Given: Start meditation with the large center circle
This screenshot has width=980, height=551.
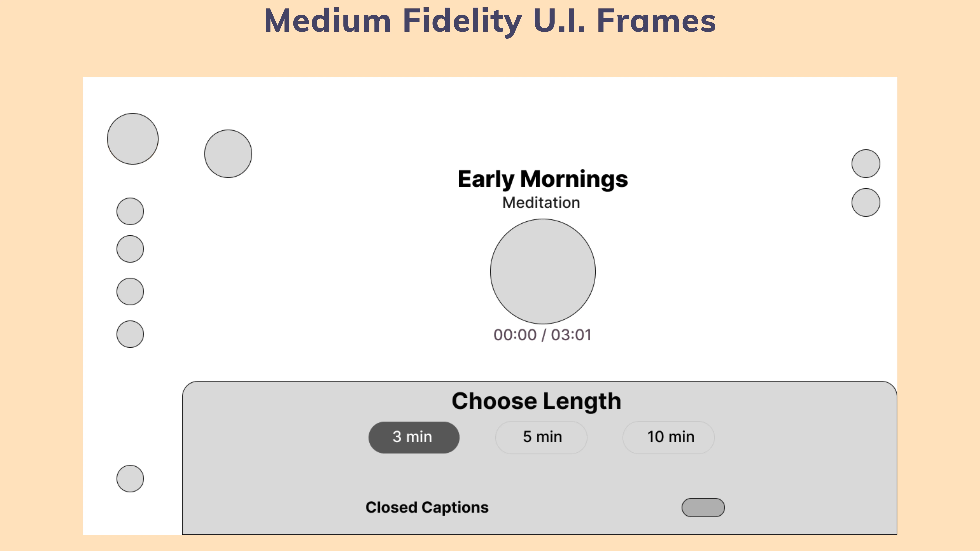Looking at the screenshot, I should 543,272.
